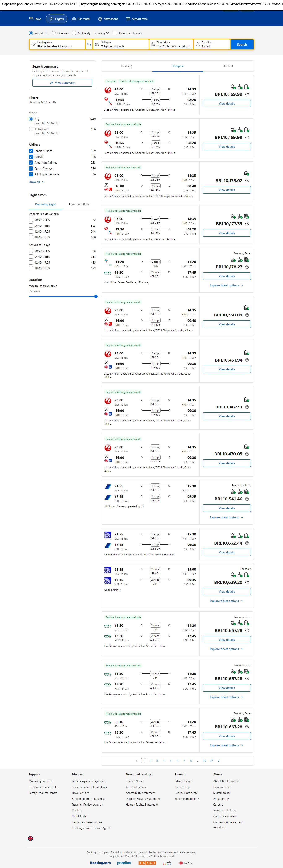Click the Attractions icon in top navigation
283x868 pixels.
click(x=100, y=19)
